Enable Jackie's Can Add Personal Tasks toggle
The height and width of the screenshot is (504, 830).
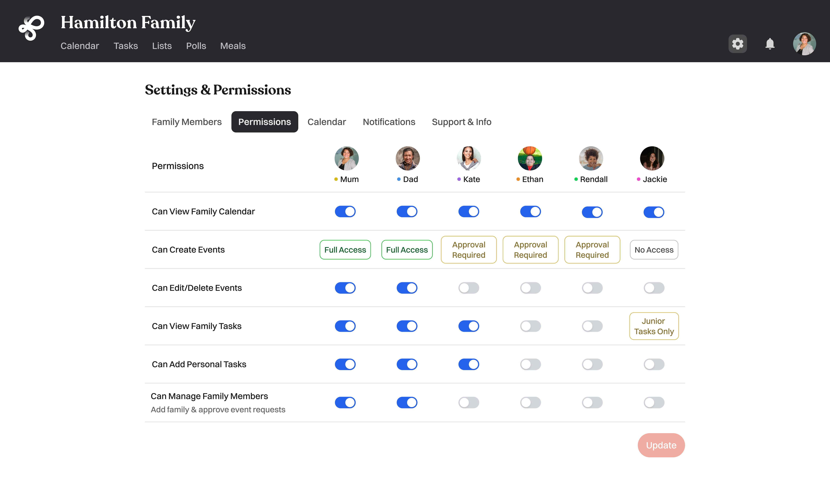coord(654,364)
